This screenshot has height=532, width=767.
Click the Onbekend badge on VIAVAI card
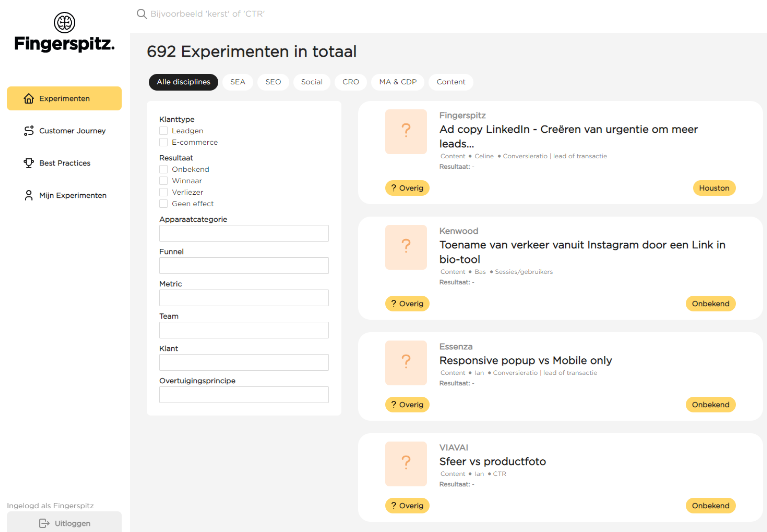[x=710, y=506]
